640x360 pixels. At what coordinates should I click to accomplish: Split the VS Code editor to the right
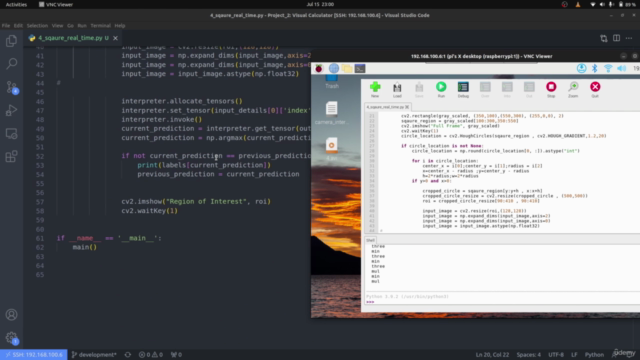point(616,38)
